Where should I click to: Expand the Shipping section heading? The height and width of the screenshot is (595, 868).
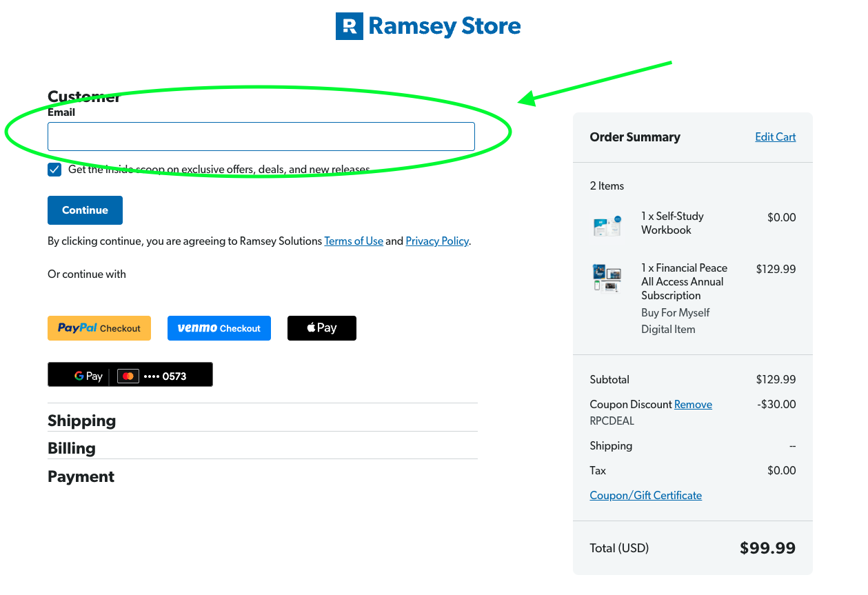point(81,421)
